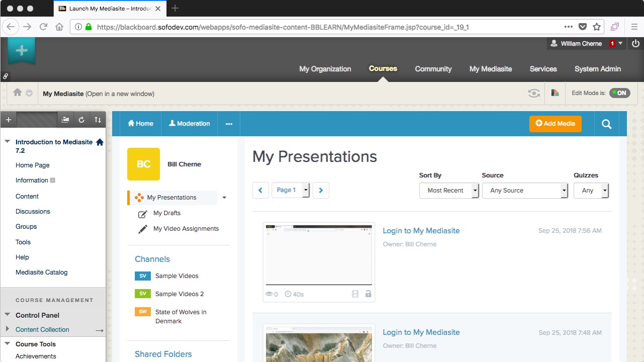The width and height of the screenshot is (644, 362).
Task: Open Moderation in the Mediasite toolbar
Action: pos(190,124)
